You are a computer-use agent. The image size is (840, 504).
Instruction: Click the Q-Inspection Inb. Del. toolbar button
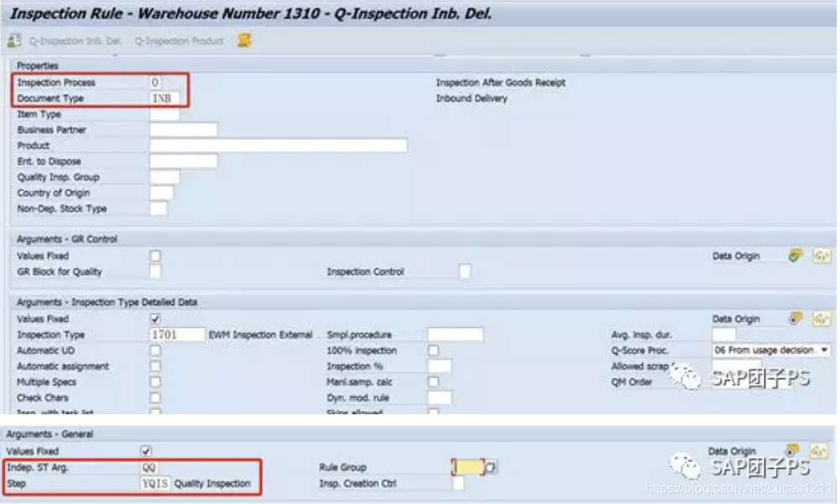pos(76,41)
